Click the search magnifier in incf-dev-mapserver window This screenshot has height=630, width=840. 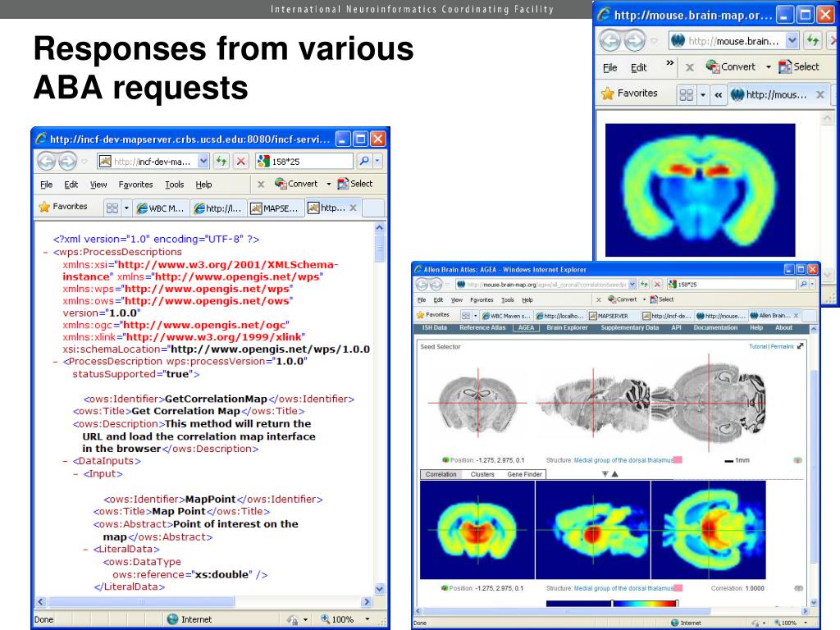point(364,161)
